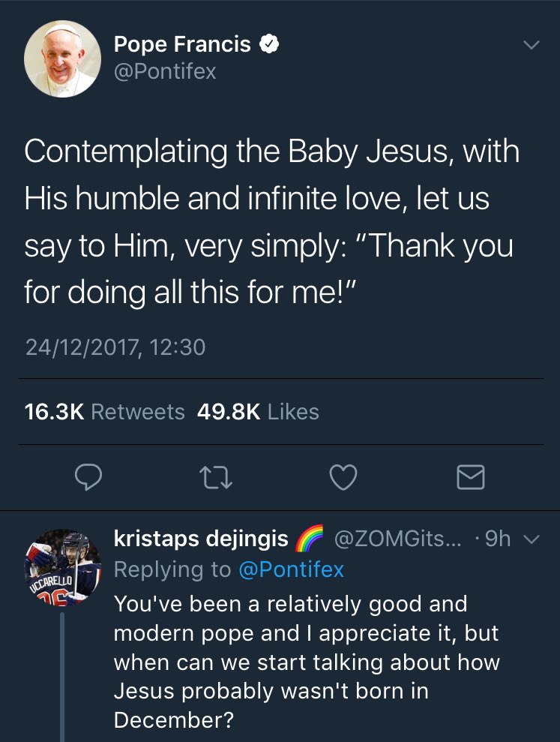
Task: Share tweet via direct message envelope
Action: tap(471, 477)
